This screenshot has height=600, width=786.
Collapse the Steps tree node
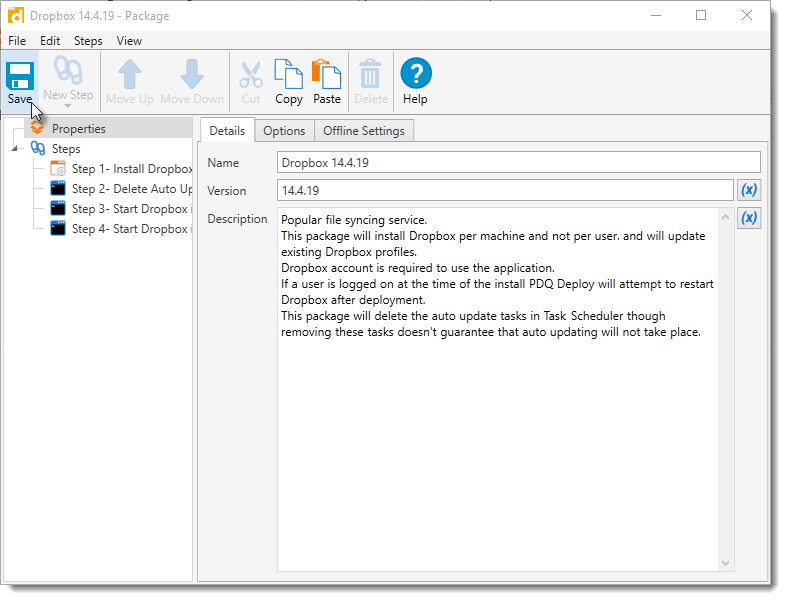(x=15, y=149)
